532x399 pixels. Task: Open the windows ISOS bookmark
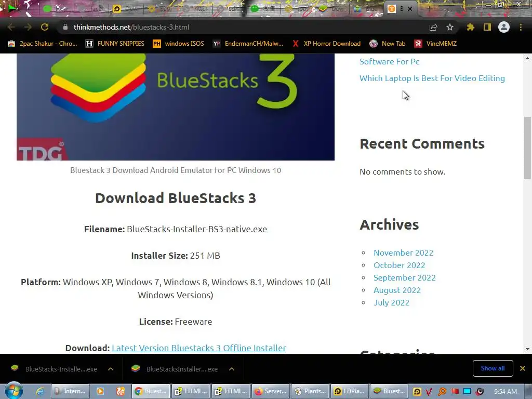tap(179, 44)
